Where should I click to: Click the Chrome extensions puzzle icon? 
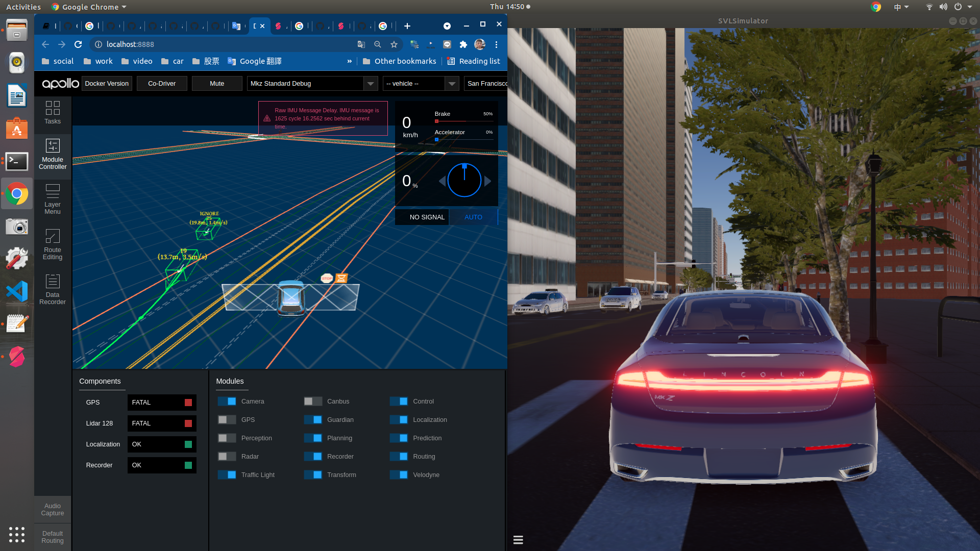[463, 44]
